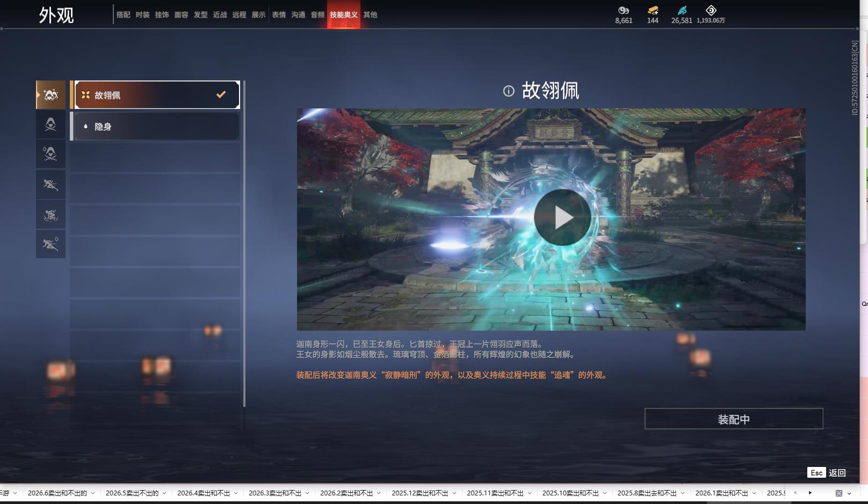Click the description line starting 迦南身形一闪

click(420, 344)
